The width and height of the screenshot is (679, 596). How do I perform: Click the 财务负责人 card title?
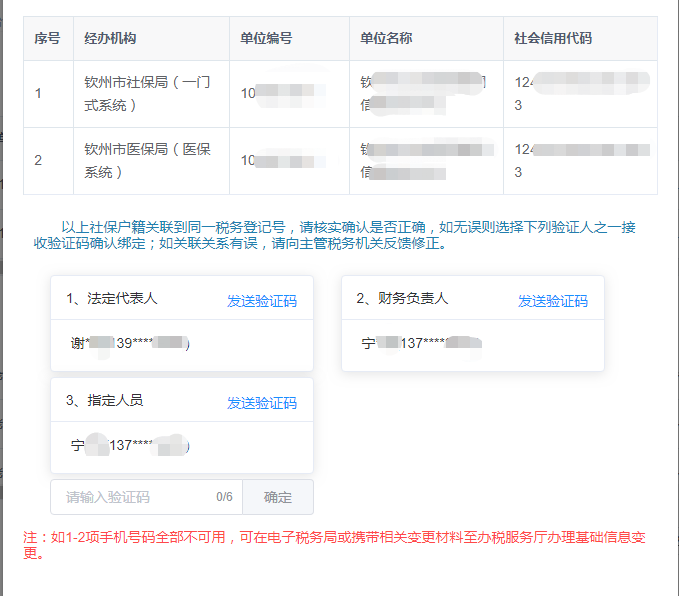(x=402, y=299)
